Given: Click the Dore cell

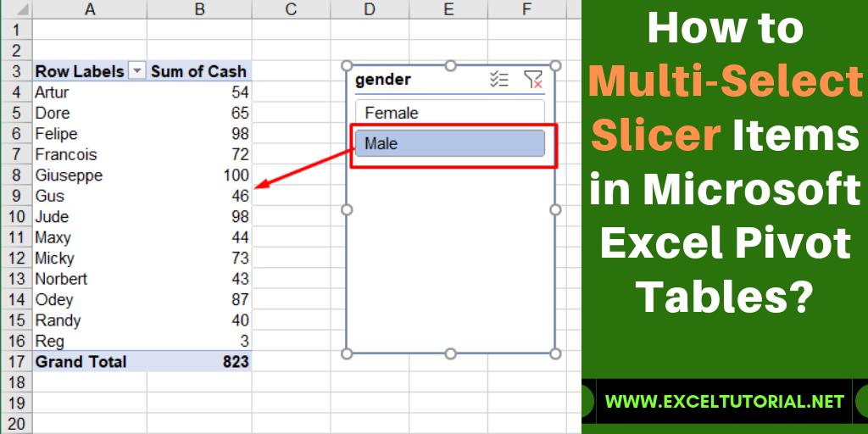Looking at the screenshot, I should (90, 113).
